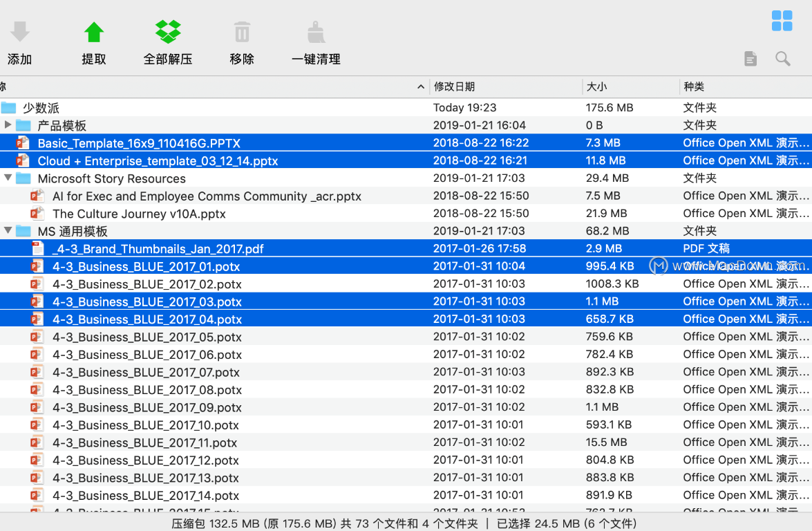
Task: Expand the 产品模板 folder
Action: [x=8, y=125]
